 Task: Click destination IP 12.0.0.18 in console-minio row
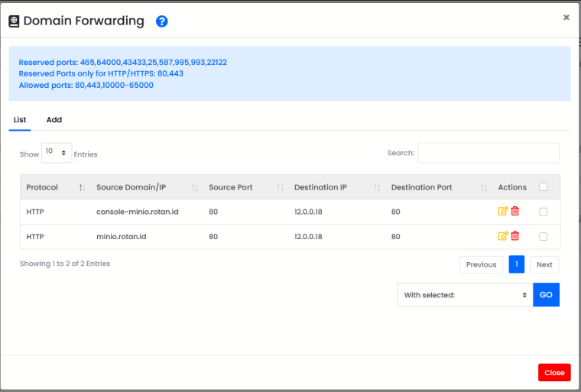point(308,212)
